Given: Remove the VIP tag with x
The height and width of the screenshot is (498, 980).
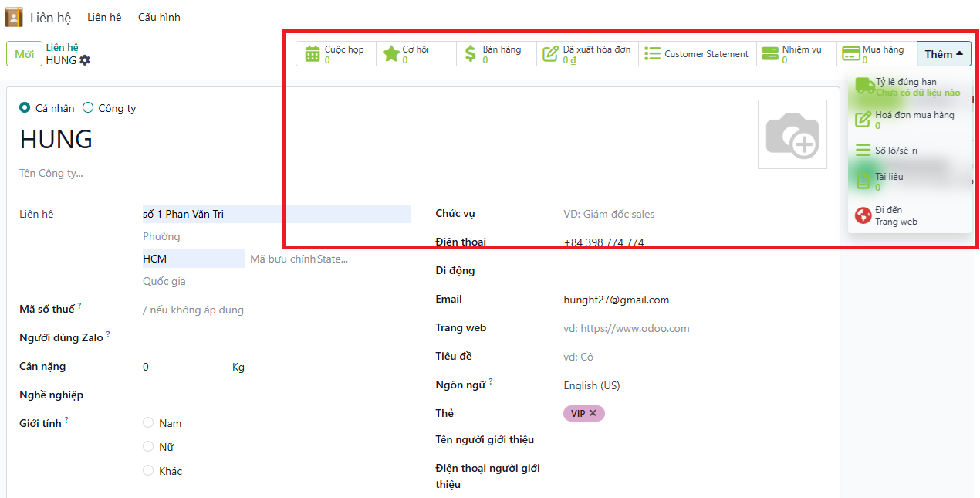Looking at the screenshot, I should (x=593, y=413).
